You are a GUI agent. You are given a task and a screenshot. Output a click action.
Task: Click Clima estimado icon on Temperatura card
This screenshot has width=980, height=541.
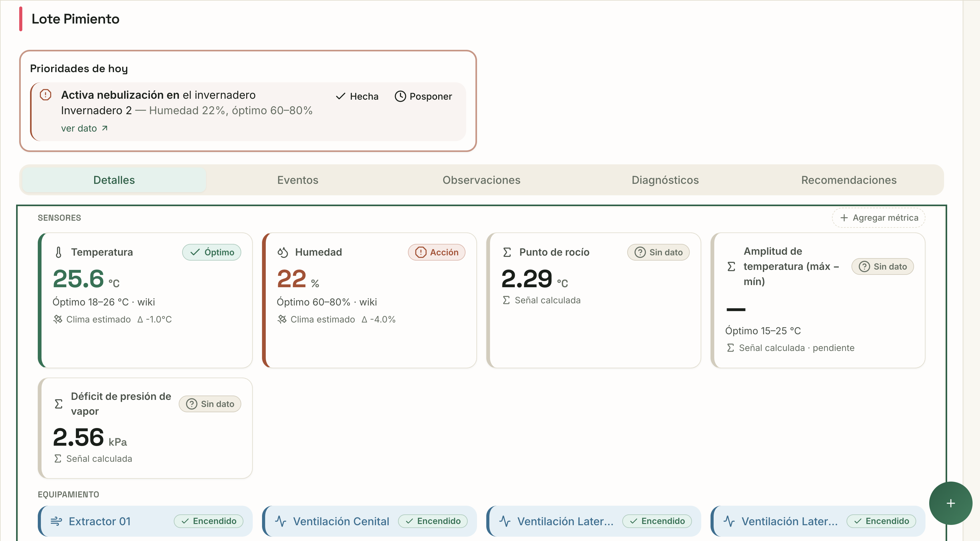[x=58, y=319]
